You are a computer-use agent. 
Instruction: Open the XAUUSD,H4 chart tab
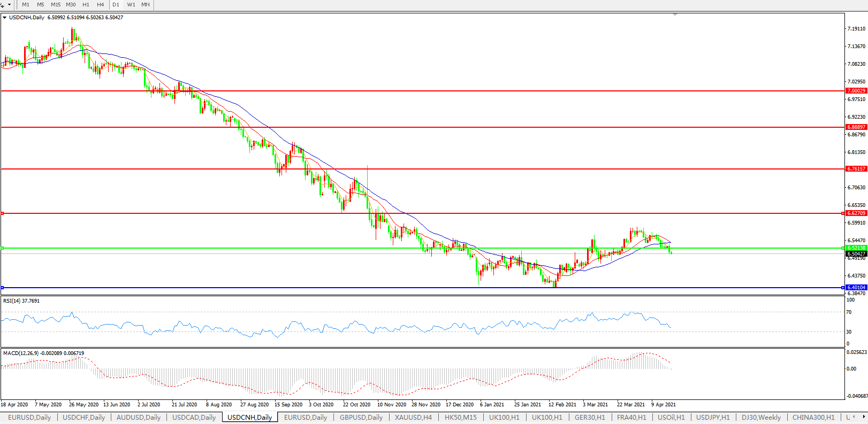coord(413,418)
